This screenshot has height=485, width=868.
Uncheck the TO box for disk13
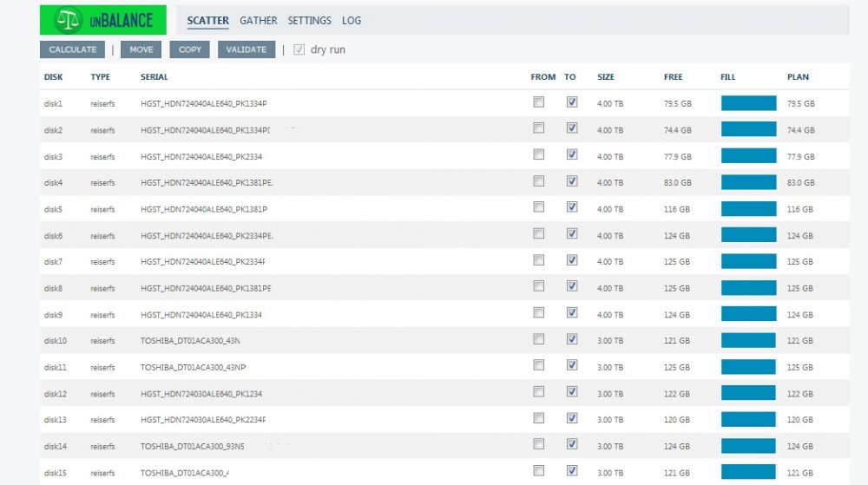[572, 418]
